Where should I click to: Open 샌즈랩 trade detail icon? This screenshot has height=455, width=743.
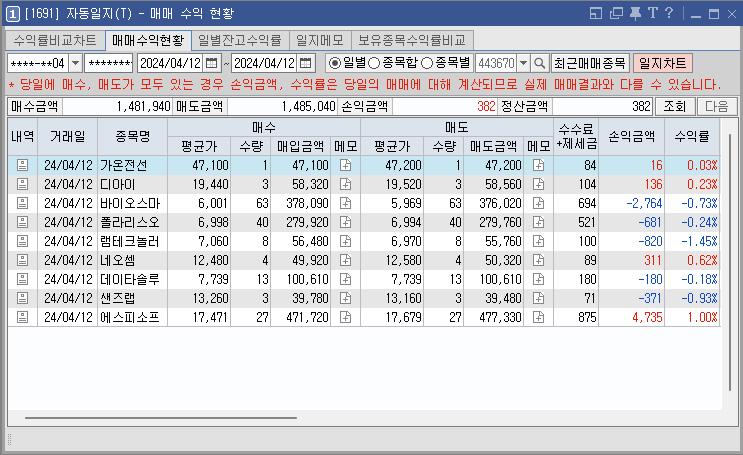tap(22, 298)
